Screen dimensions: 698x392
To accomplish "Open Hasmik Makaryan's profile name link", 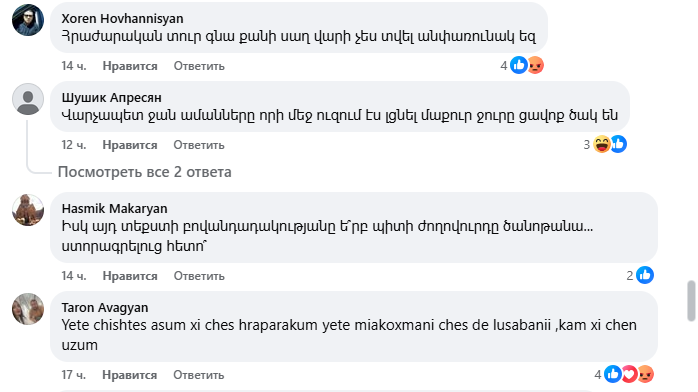I will click(114, 208).
